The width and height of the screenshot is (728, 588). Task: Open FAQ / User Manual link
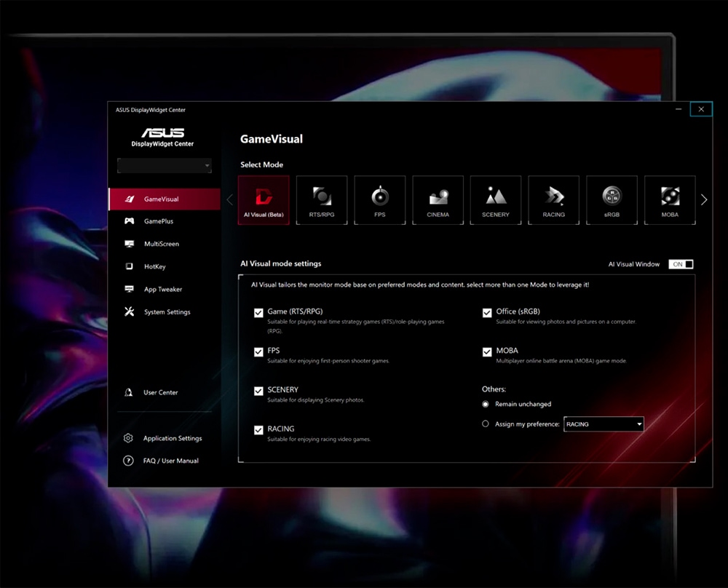click(x=171, y=461)
